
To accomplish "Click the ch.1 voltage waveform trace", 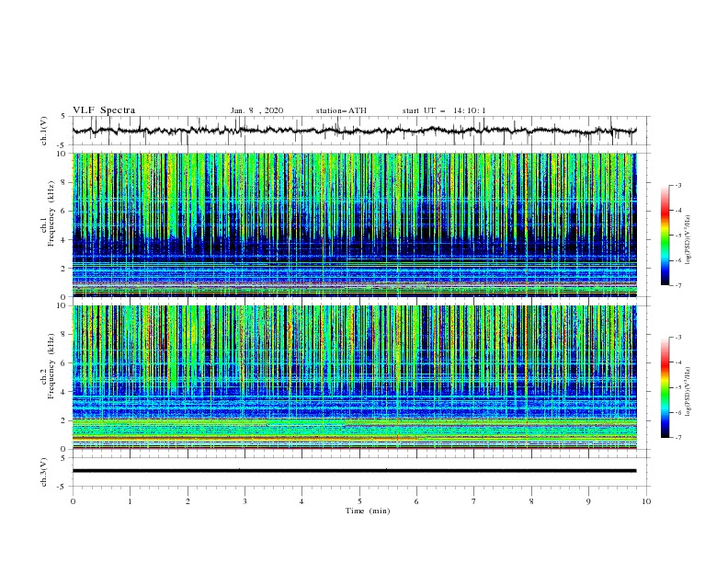I will tap(354, 131).
